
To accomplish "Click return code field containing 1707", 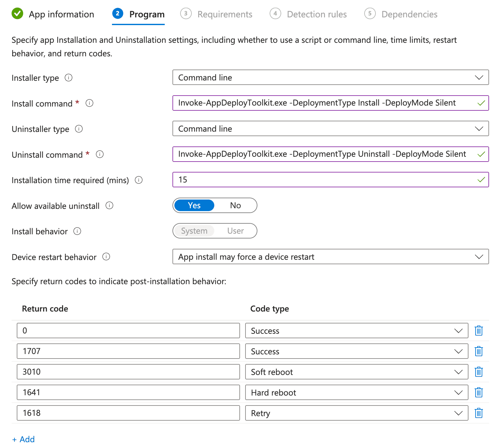I will click(128, 351).
